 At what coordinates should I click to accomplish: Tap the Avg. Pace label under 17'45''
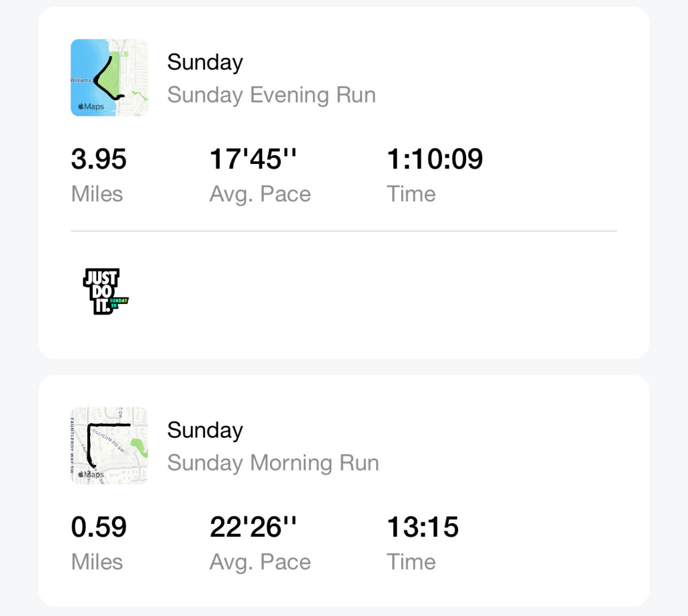260,194
